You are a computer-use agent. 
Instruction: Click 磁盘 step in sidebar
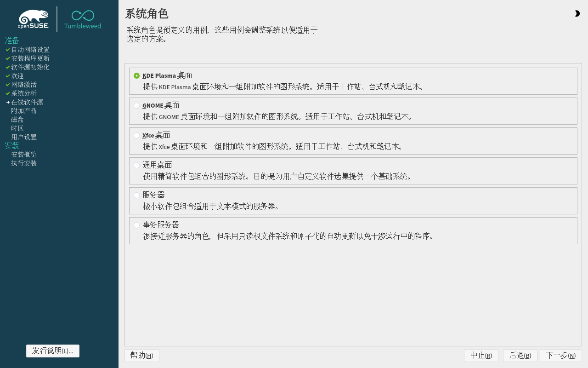[17, 120]
